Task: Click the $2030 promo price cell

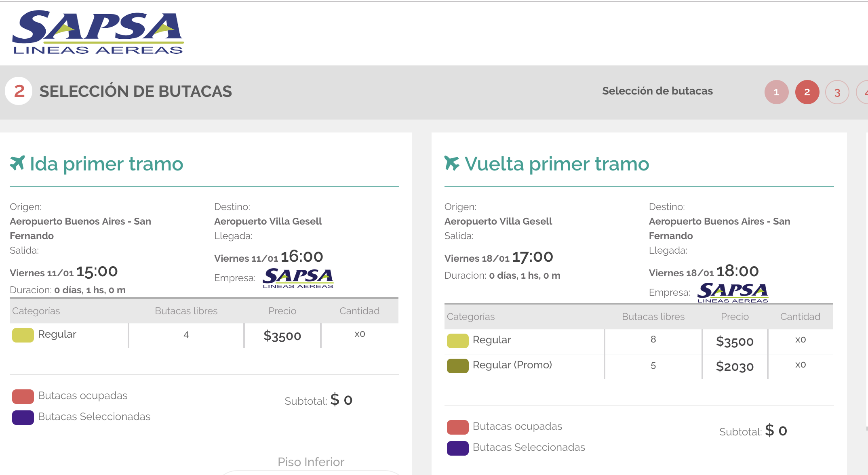Action: (734, 367)
